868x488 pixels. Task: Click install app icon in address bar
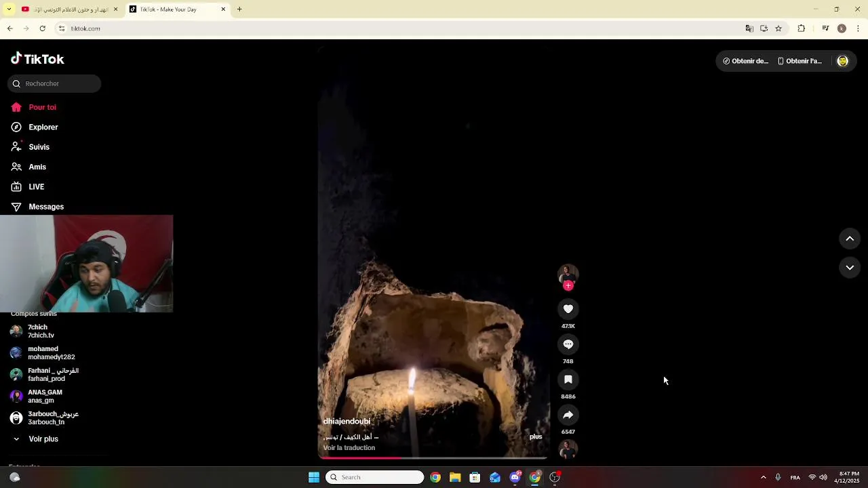click(764, 28)
